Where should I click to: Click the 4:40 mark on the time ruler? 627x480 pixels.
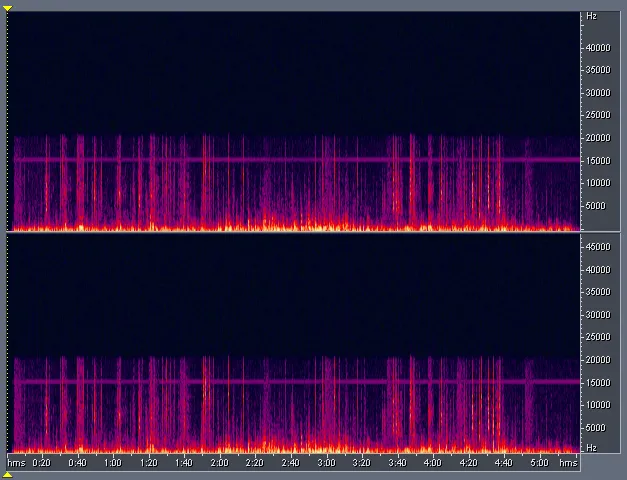coord(503,463)
